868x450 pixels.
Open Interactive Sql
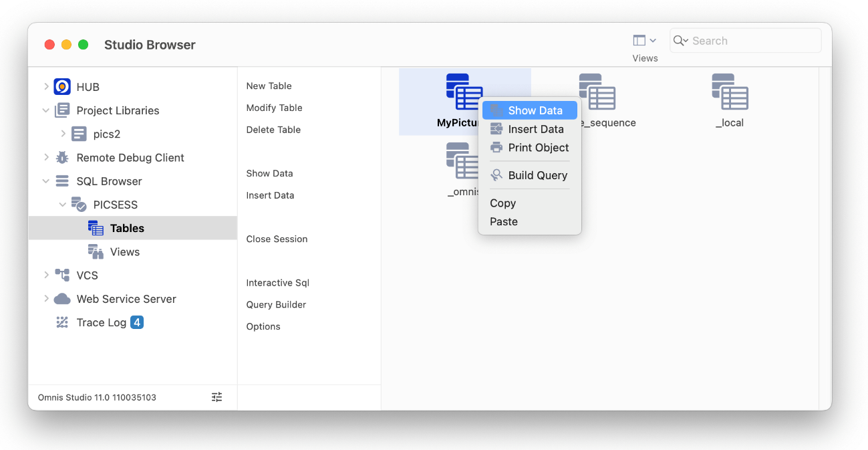277,283
